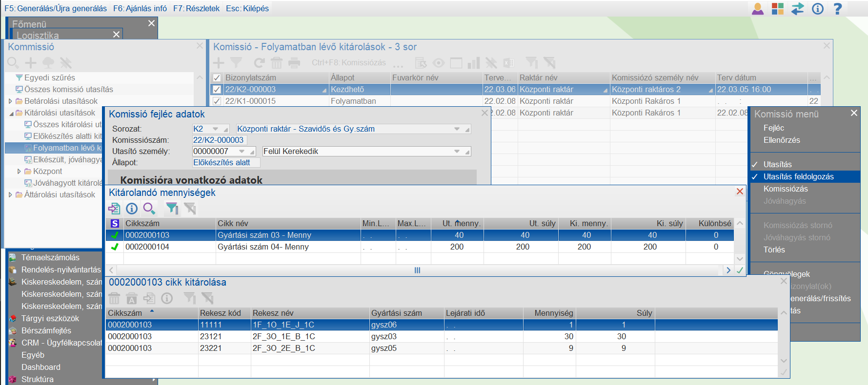Open the colorful four-squares module icon
The image size is (868, 385).
pyautogui.click(x=778, y=9)
